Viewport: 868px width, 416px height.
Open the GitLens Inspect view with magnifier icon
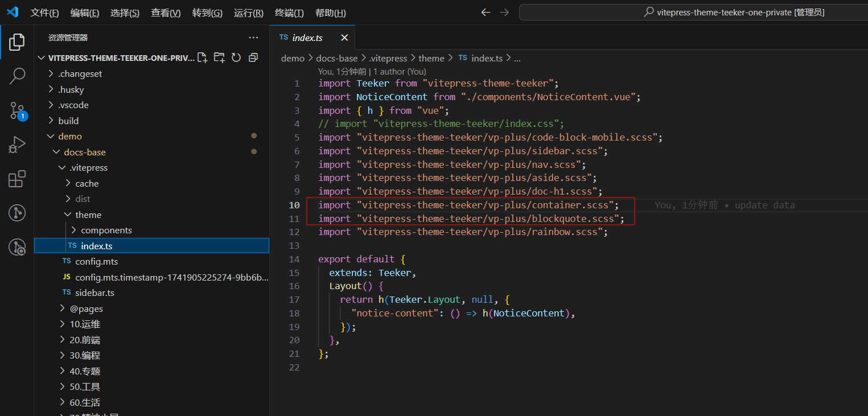click(x=17, y=247)
